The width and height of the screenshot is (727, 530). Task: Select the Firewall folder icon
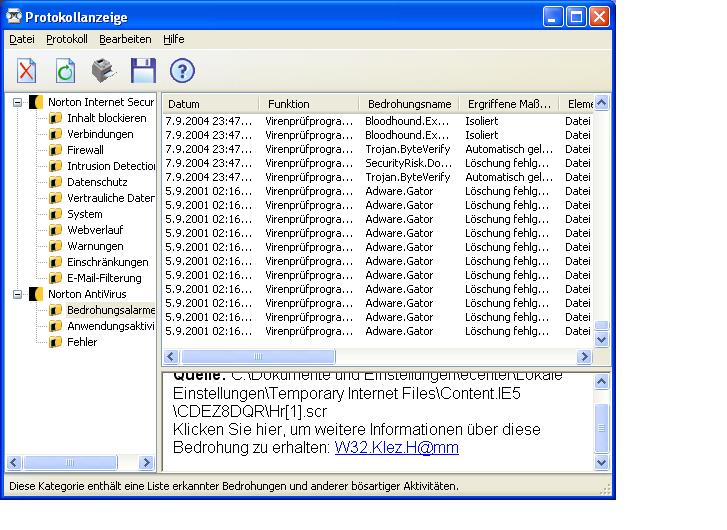tap(56, 150)
